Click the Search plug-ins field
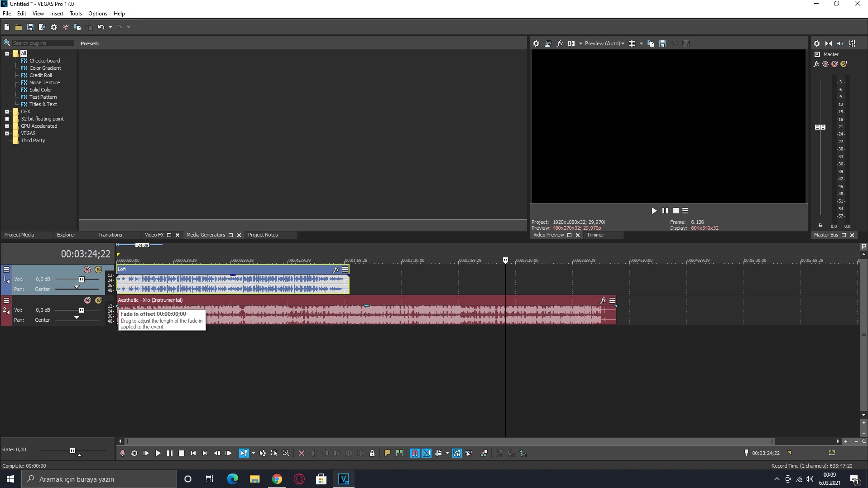 click(43, 43)
